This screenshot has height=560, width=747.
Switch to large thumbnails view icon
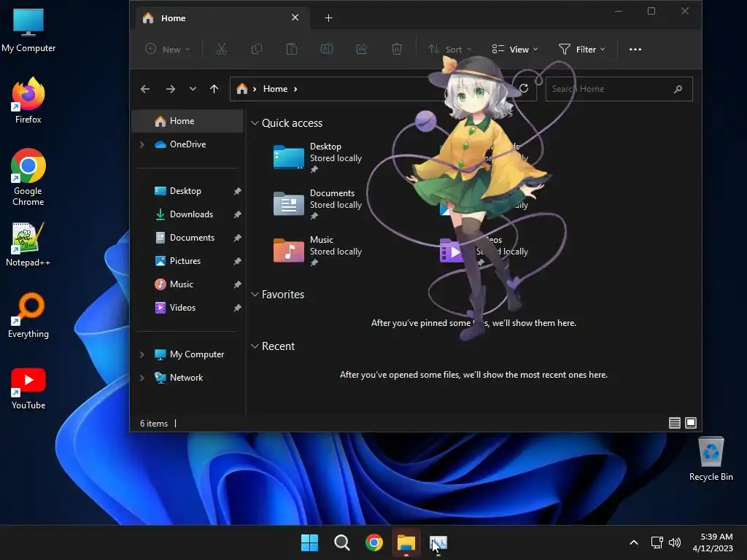tap(690, 423)
